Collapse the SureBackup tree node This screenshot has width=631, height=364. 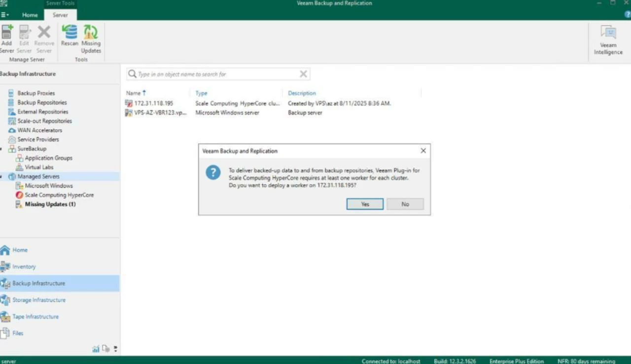[2, 149]
